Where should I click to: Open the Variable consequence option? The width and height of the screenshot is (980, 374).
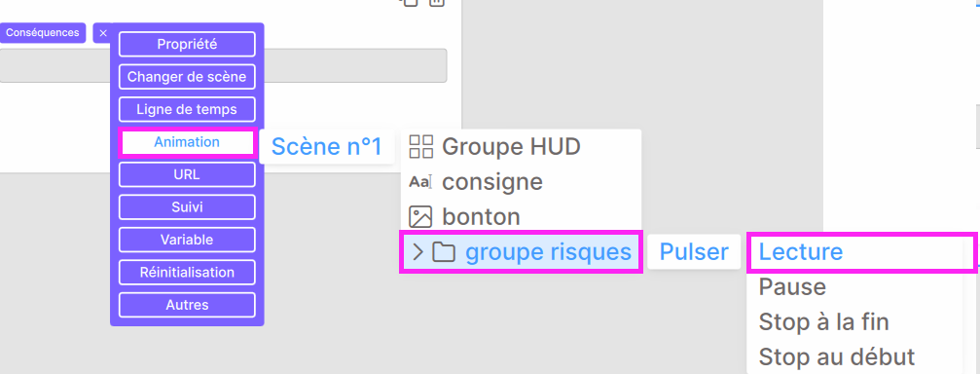click(x=187, y=240)
